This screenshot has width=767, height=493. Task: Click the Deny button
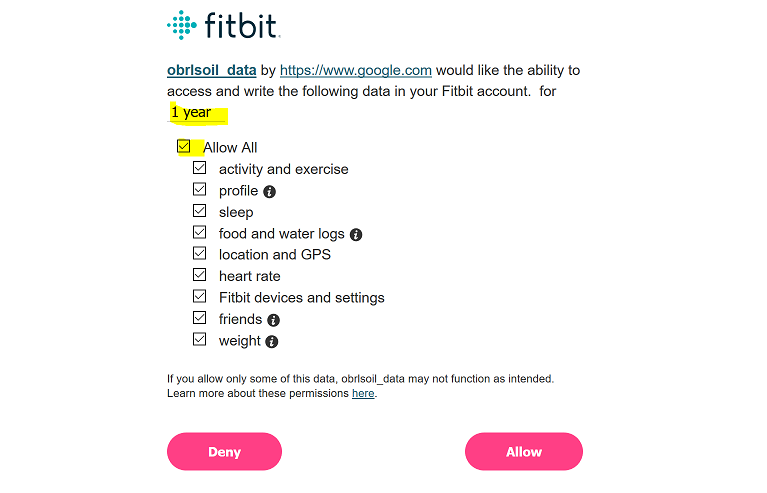(225, 451)
